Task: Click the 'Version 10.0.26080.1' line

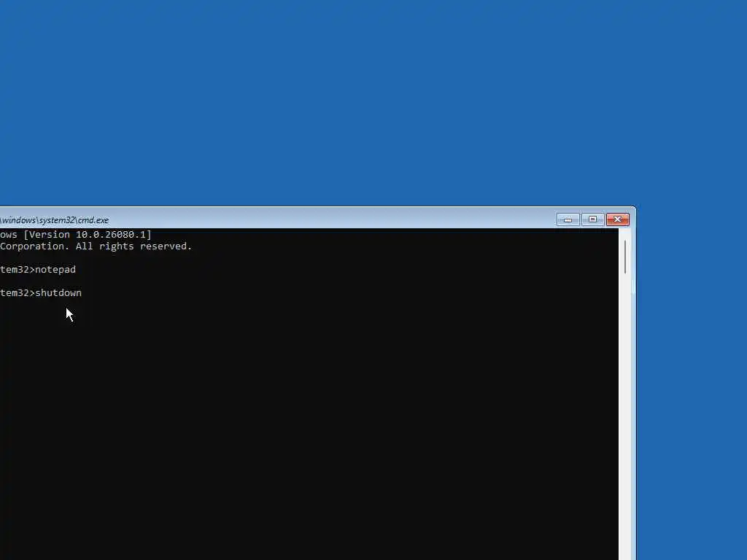Action: pos(76,235)
